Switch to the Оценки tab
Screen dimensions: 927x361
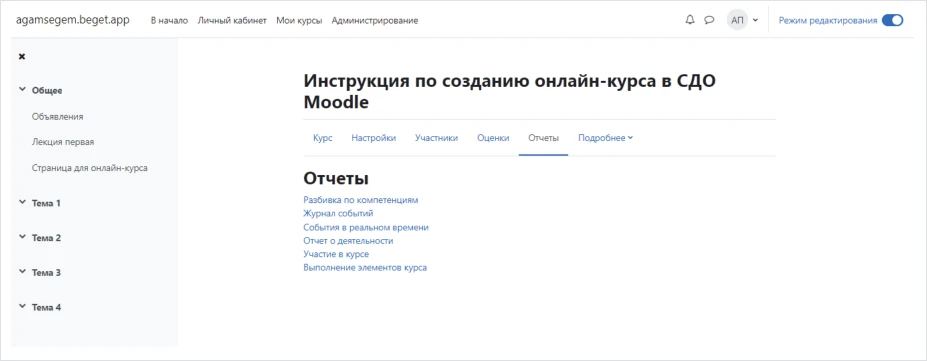493,138
